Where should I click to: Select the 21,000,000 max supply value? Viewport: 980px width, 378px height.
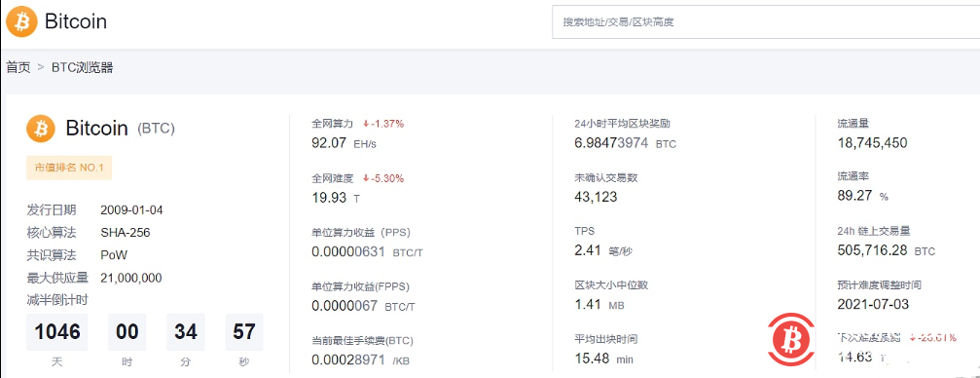click(131, 278)
